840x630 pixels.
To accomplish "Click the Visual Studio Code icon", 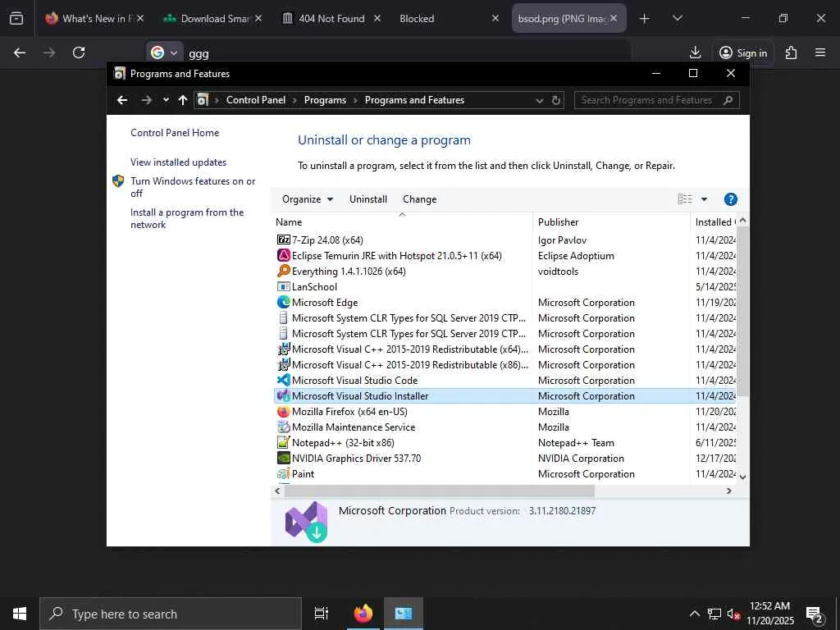I will pos(283,381).
